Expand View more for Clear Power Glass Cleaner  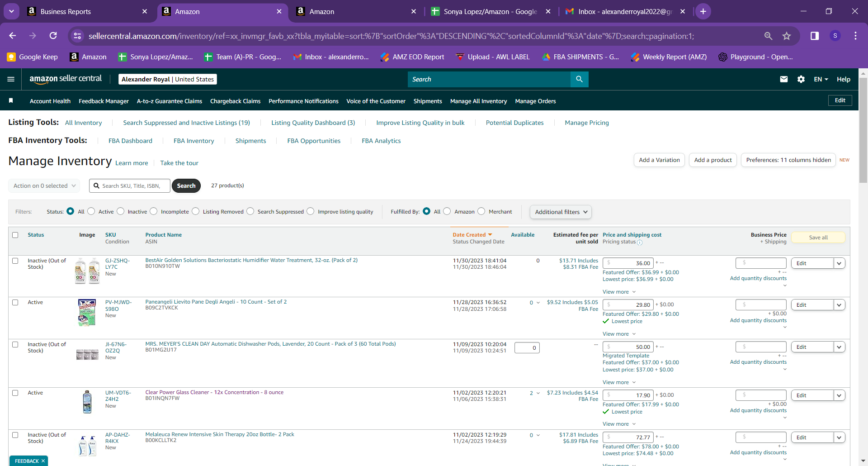pos(619,424)
